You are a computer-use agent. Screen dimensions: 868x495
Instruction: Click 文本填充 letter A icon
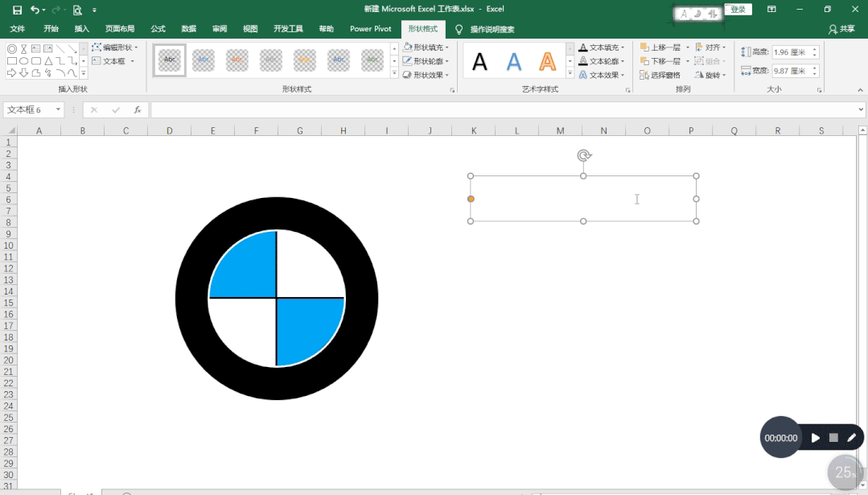pyautogui.click(x=583, y=47)
